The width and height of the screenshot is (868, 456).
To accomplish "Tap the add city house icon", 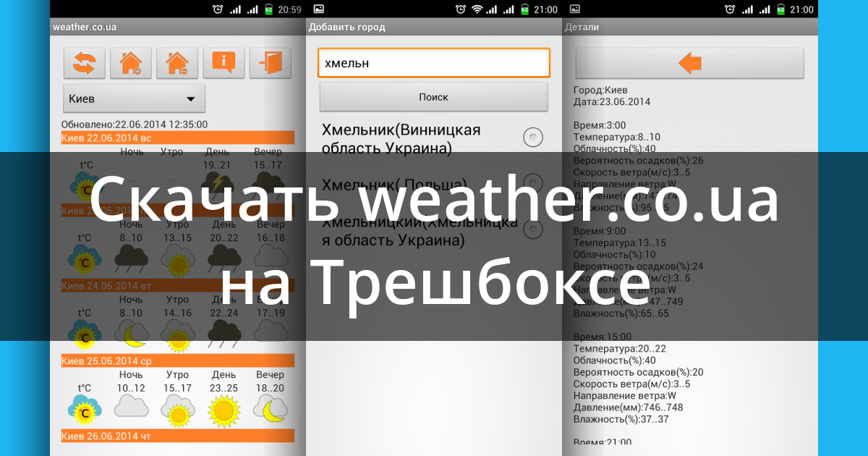I will (x=131, y=63).
